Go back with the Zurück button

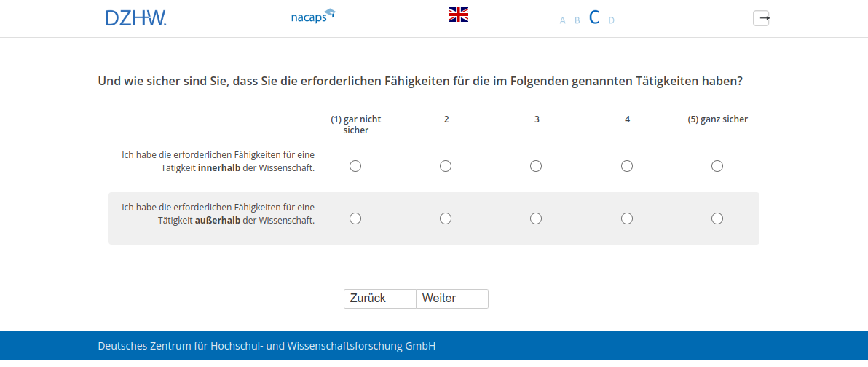379,299
